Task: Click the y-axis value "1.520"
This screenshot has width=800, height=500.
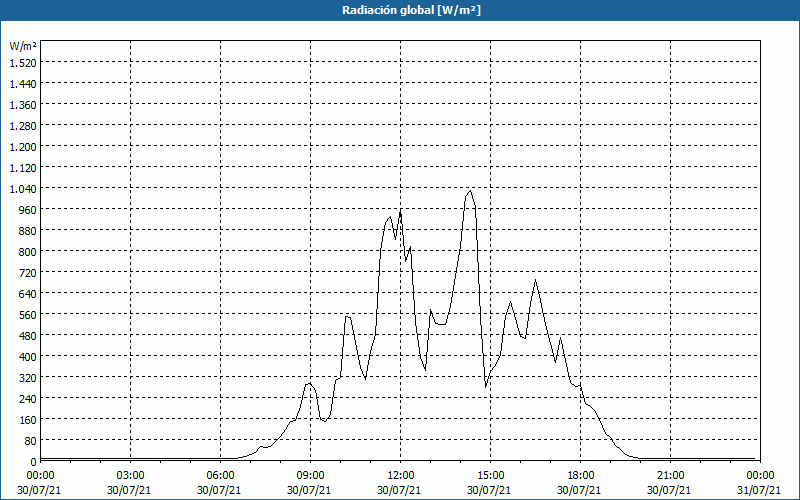Action: (23, 63)
